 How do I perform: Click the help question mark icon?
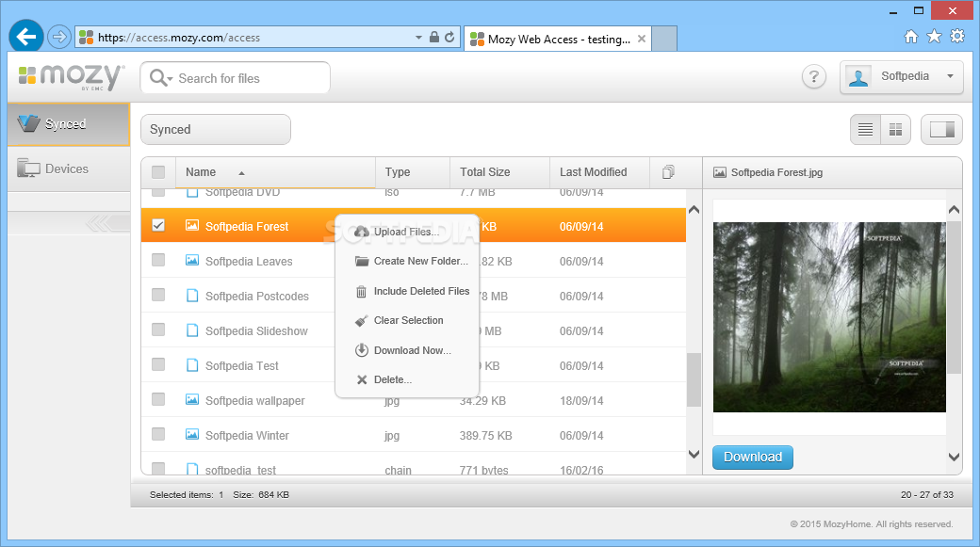click(814, 77)
